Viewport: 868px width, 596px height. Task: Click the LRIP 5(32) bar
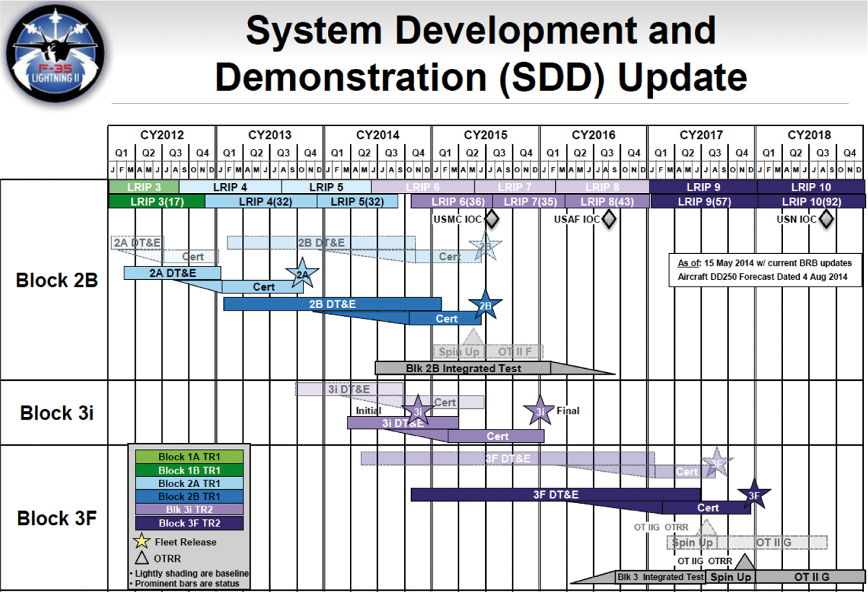[357, 201]
